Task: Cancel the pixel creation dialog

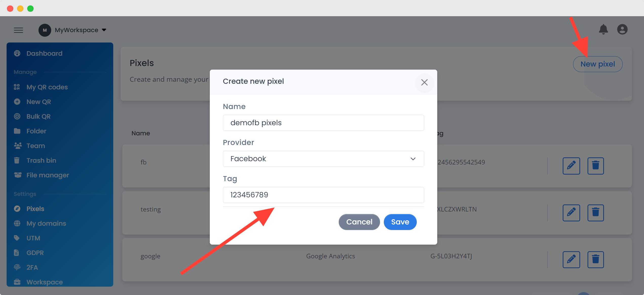Action: point(359,222)
